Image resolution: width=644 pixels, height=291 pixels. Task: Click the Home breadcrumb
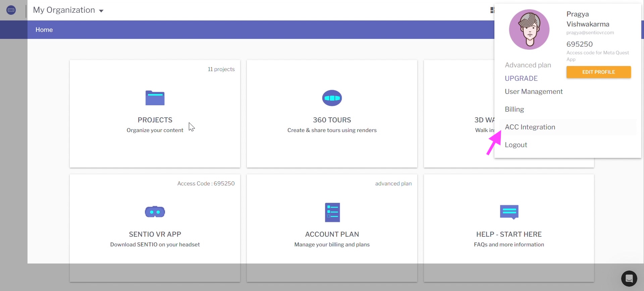pyautogui.click(x=44, y=30)
